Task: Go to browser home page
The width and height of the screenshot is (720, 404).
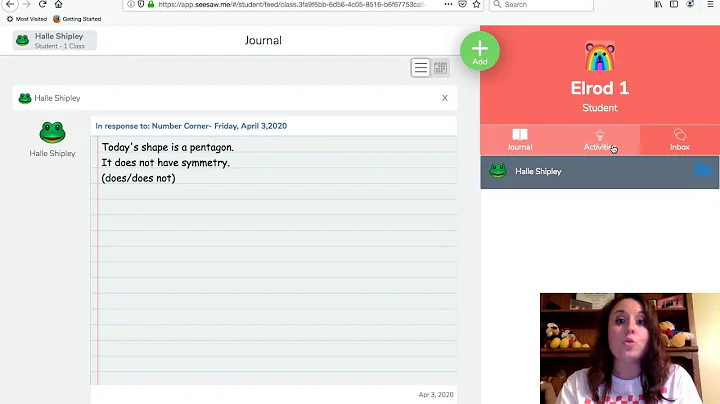Action: (58, 4)
